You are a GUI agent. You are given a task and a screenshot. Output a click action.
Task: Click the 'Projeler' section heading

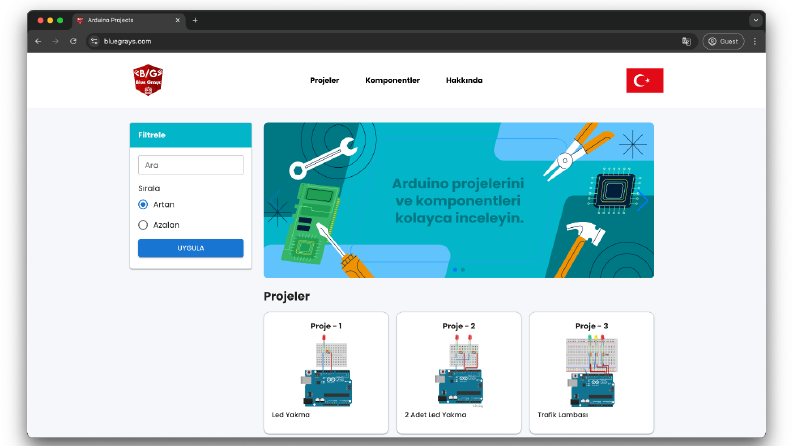(287, 296)
